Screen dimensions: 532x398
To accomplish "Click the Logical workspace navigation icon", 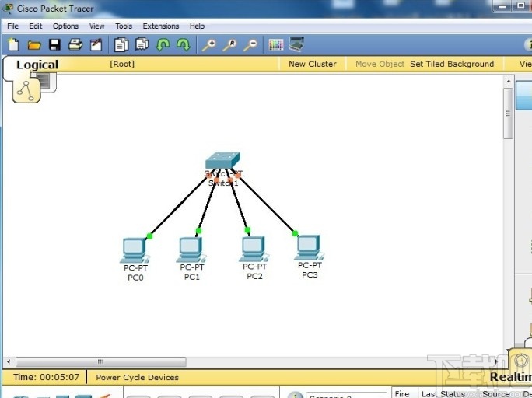I will point(26,91).
